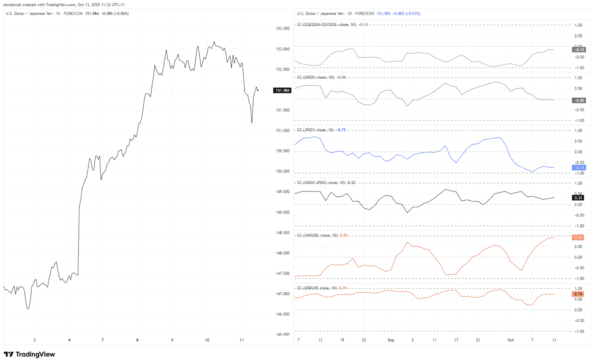The width and height of the screenshot is (595, 364).
Task: Click the 10 date label on hourly chart
Action: (207, 340)
